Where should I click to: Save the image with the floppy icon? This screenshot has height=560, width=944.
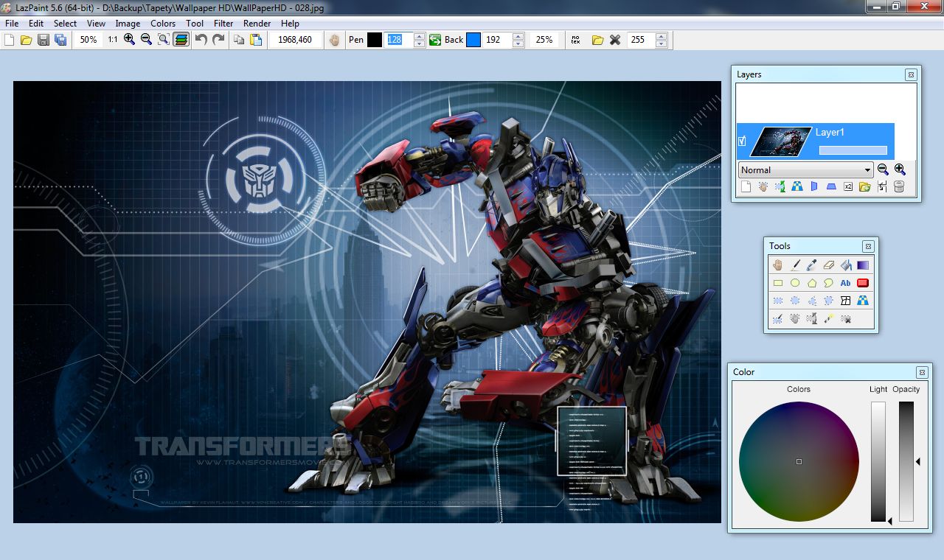(x=44, y=40)
